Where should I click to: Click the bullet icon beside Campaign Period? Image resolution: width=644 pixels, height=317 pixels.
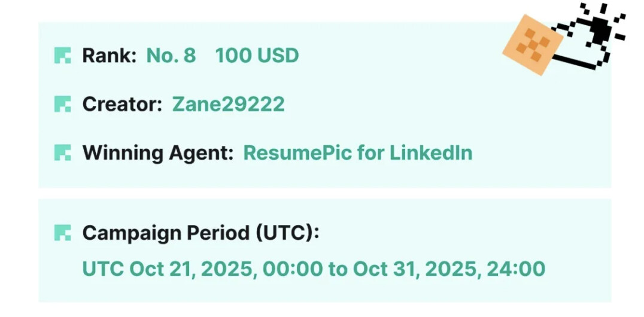[x=62, y=233]
